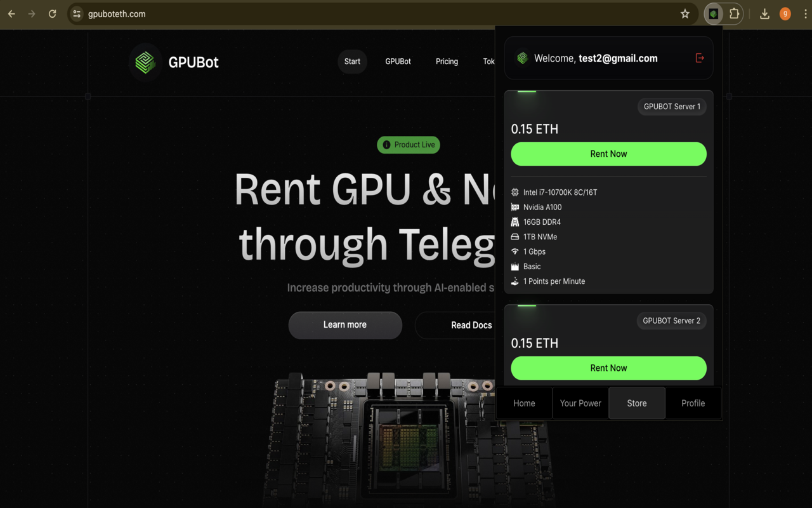Click the 16GB DDR4 spec text
Image resolution: width=812 pixels, height=508 pixels.
[x=542, y=222]
